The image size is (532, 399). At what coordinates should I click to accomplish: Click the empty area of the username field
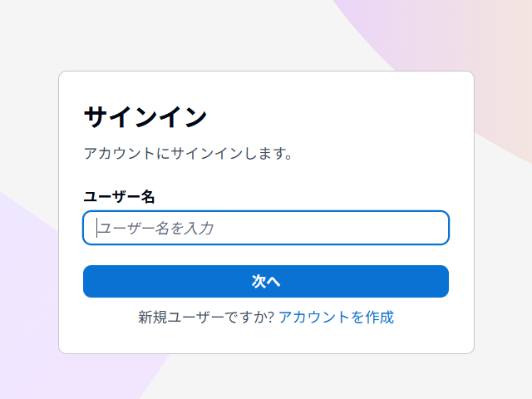(x=349, y=228)
